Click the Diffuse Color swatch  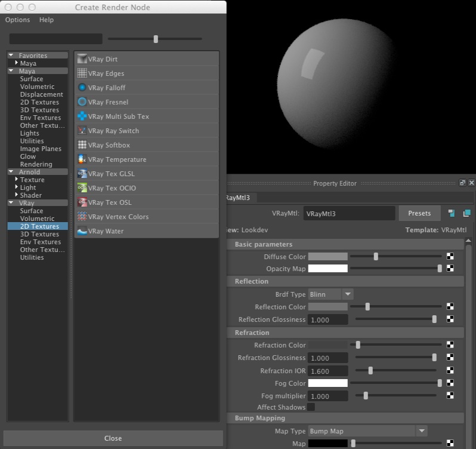(x=328, y=256)
